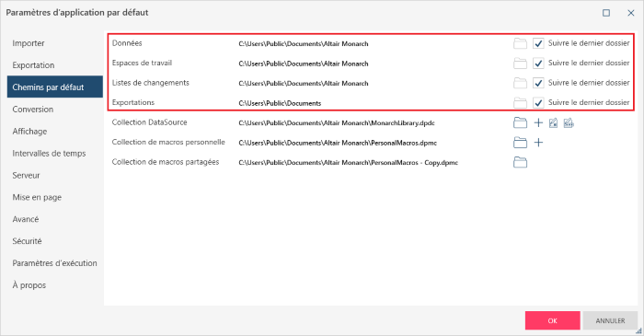The image size is (644, 336).
Task: Create new personal macro collection with plus
Action: coord(538,143)
